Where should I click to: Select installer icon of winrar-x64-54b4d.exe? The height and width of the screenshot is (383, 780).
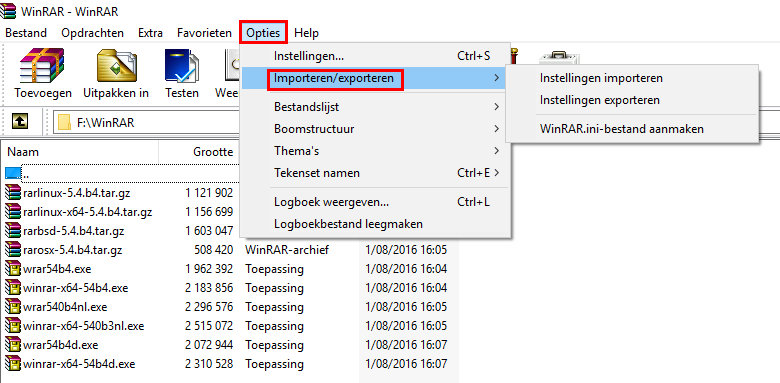[x=13, y=364]
